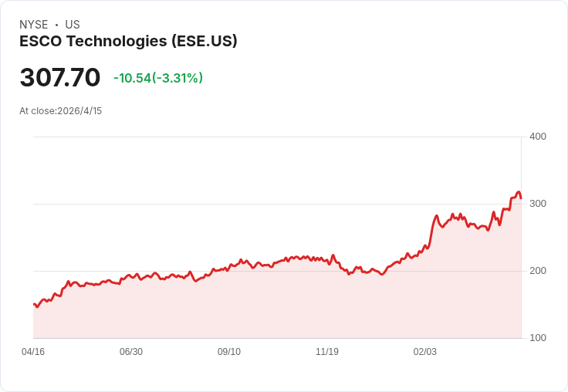
Task: Click the At close 2026/4/15 text
Action: pos(61,111)
